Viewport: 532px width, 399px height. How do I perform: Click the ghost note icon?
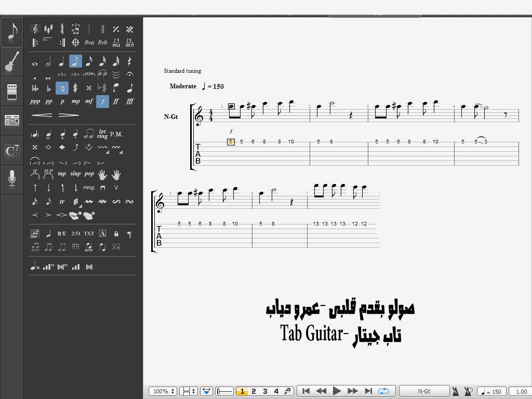pos(35,135)
